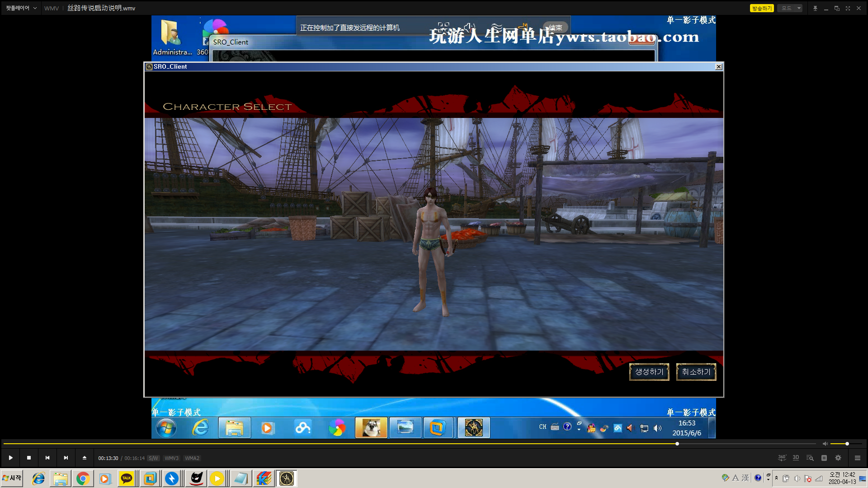The width and height of the screenshot is (868, 488).
Task: Toggle 360 degree video mode
Action: 782,458
